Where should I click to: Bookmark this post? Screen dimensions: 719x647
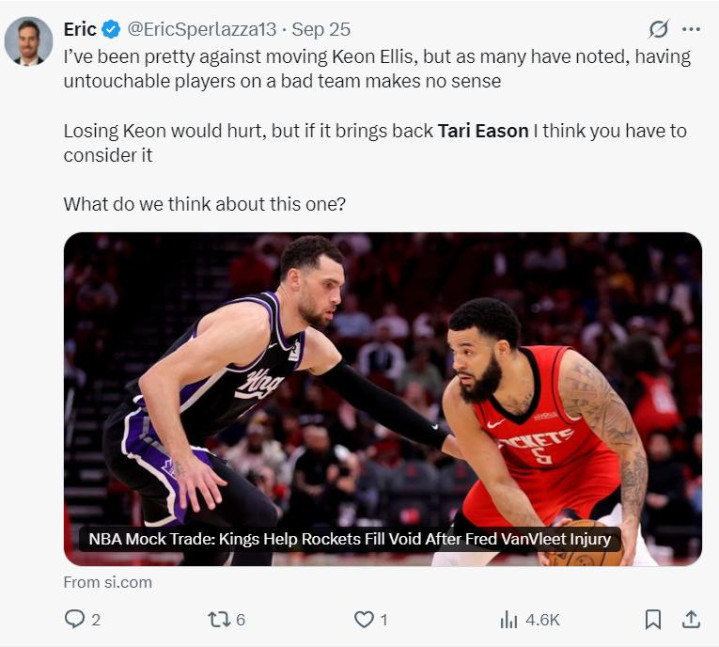click(653, 619)
